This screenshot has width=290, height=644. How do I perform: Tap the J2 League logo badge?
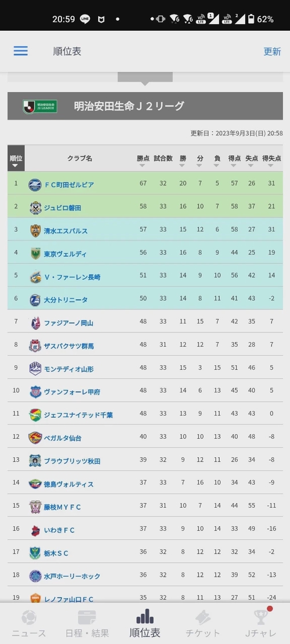pyautogui.click(x=40, y=107)
